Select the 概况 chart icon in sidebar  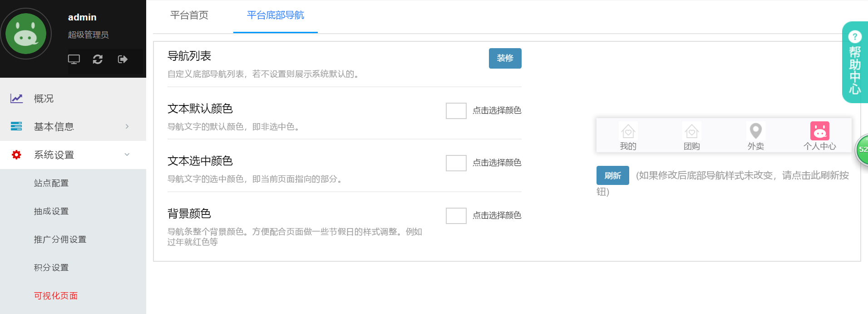click(x=16, y=98)
